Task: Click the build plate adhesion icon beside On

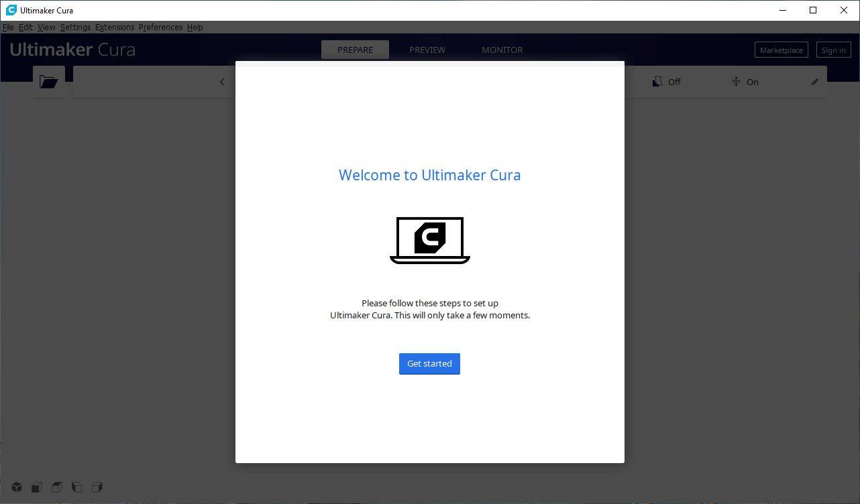Action: 736,82
